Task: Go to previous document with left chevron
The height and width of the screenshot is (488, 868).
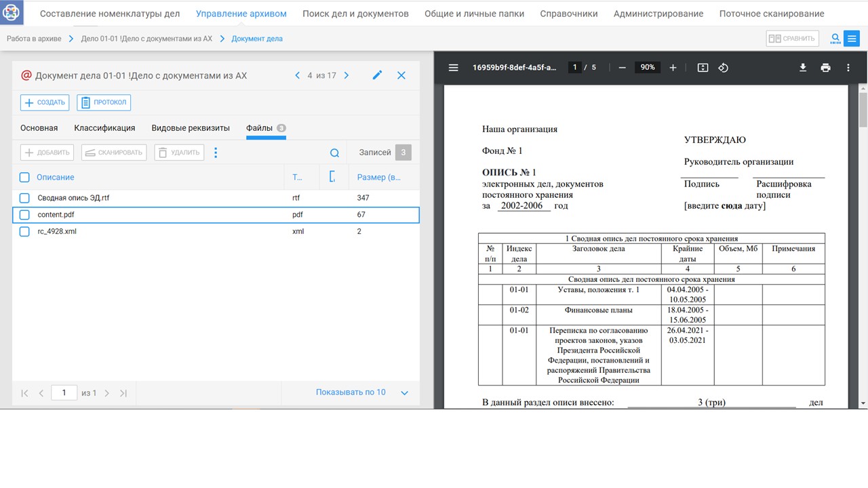Action: pos(297,75)
